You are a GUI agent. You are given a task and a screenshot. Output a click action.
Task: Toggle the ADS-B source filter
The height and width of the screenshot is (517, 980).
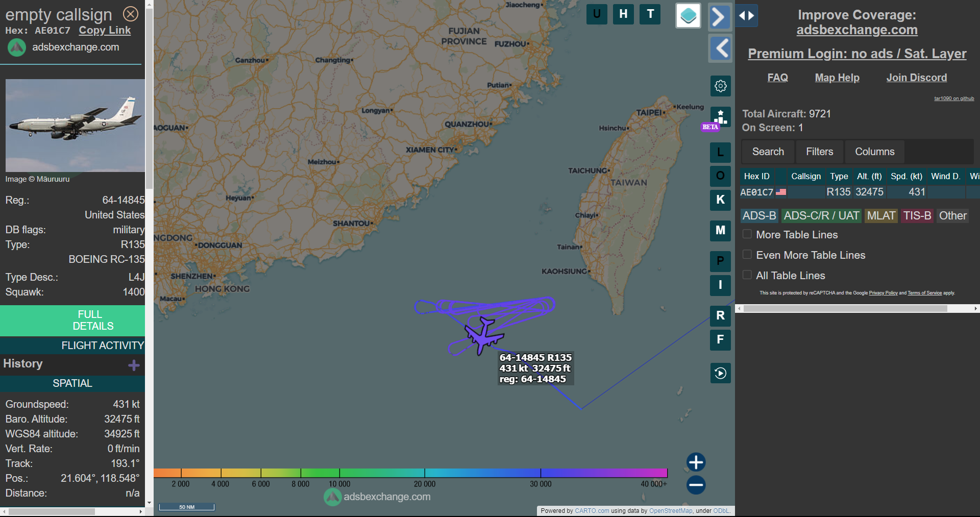759,216
